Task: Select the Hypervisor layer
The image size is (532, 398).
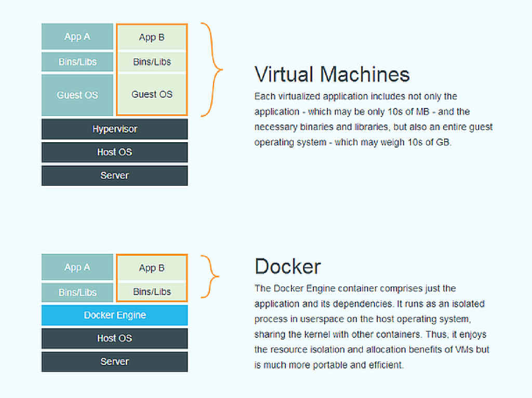Action: click(115, 129)
